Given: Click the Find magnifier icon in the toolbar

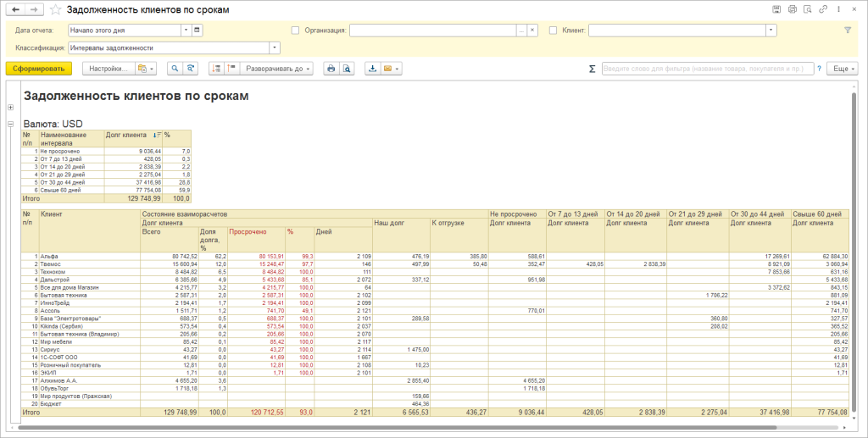Looking at the screenshot, I should (175, 69).
